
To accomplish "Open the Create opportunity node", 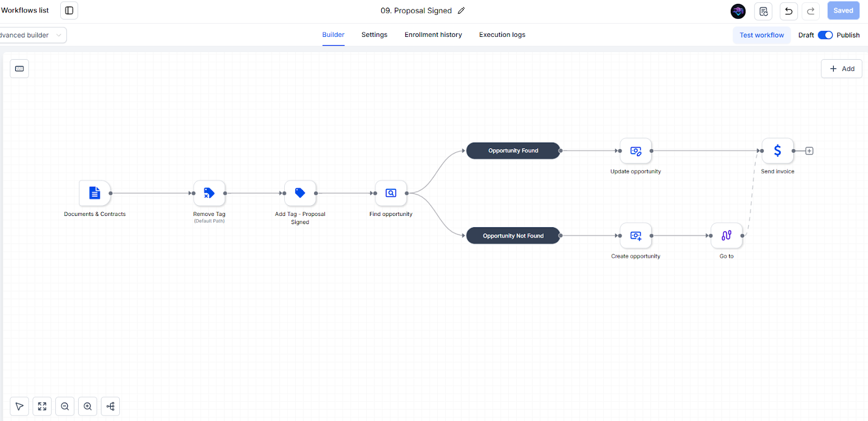I will pyautogui.click(x=636, y=235).
